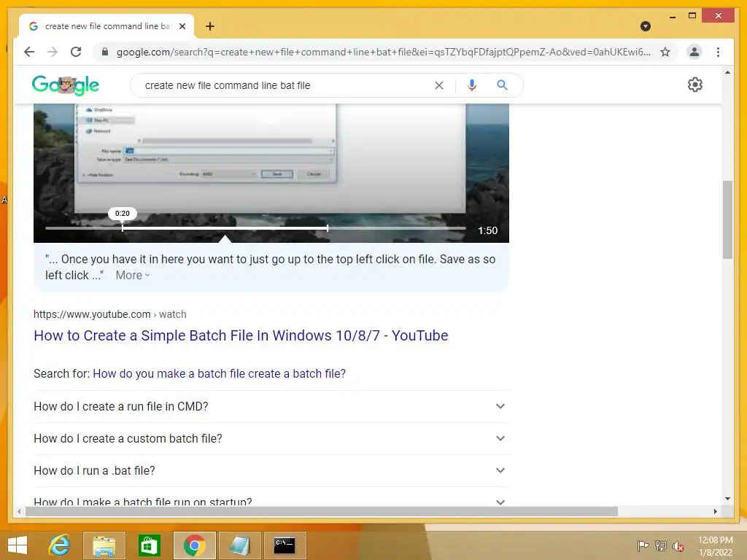
Task: Open the Chrome profile avatar
Action: (x=694, y=52)
